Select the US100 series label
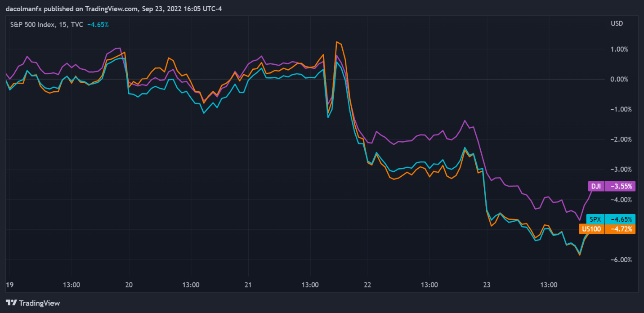Viewport: 644px width, 313px height. pos(591,229)
